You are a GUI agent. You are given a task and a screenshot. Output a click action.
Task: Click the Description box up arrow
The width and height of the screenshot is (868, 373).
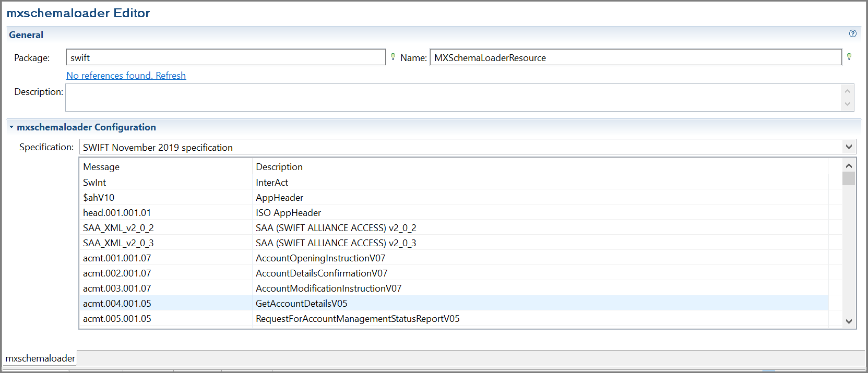click(847, 91)
